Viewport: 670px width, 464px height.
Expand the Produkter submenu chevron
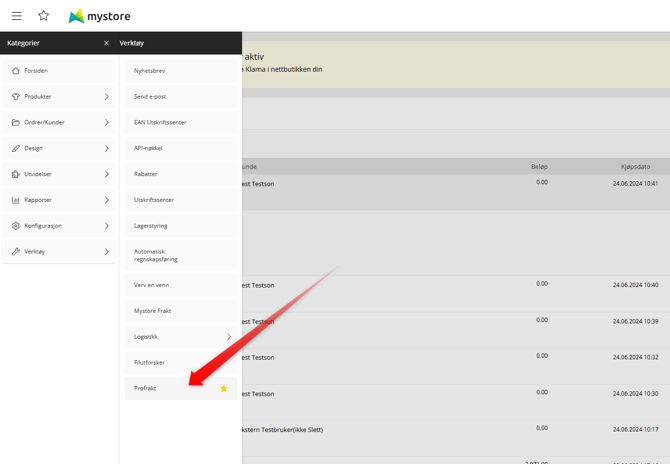(106, 97)
